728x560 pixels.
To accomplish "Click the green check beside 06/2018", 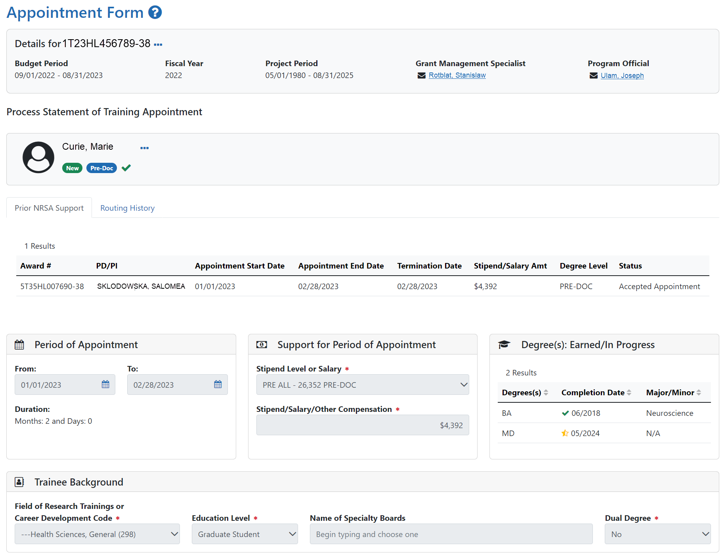I will 566,413.
